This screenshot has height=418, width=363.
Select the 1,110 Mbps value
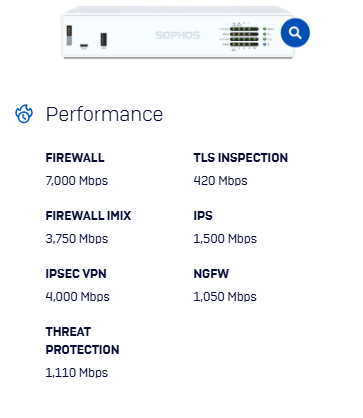[77, 373]
